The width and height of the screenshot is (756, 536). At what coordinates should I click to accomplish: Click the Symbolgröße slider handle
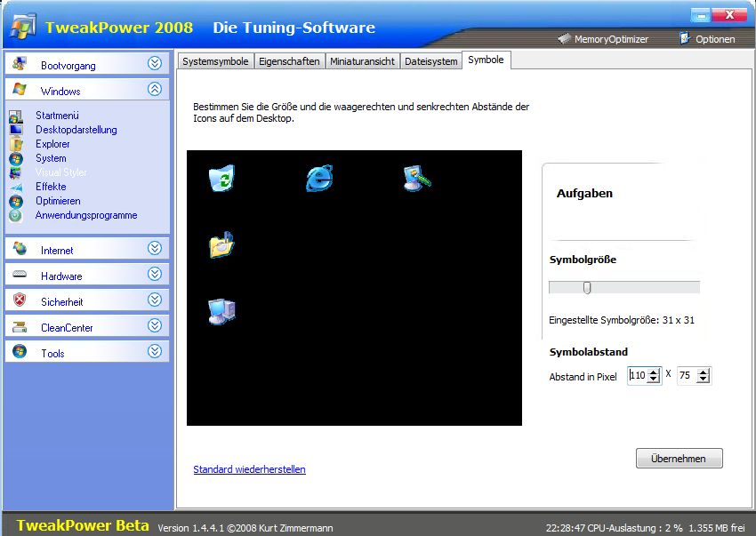click(587, 288)
